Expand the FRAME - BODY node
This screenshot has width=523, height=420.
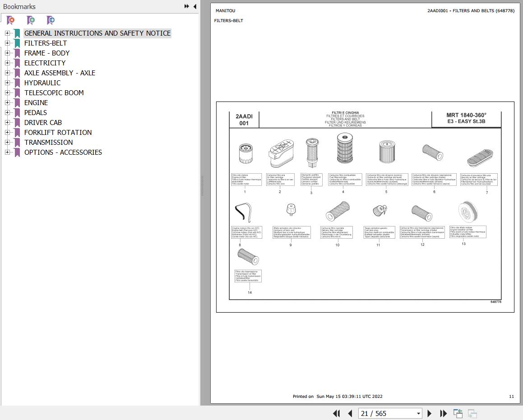(x=7, y=53)
